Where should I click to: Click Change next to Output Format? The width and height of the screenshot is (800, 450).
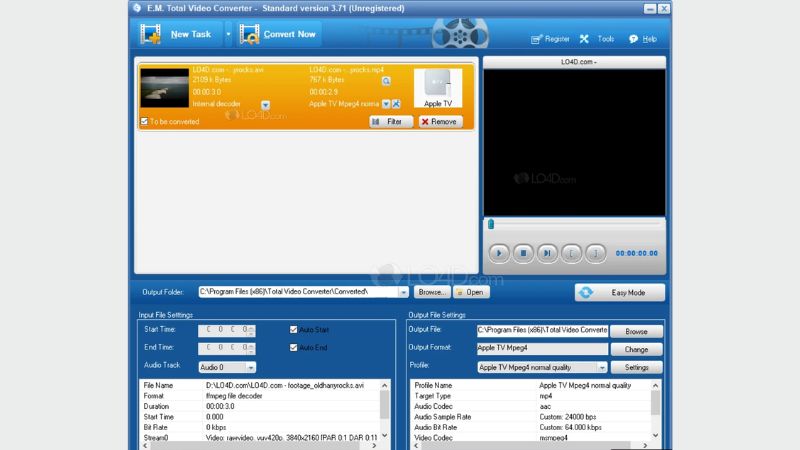[636, 349]
